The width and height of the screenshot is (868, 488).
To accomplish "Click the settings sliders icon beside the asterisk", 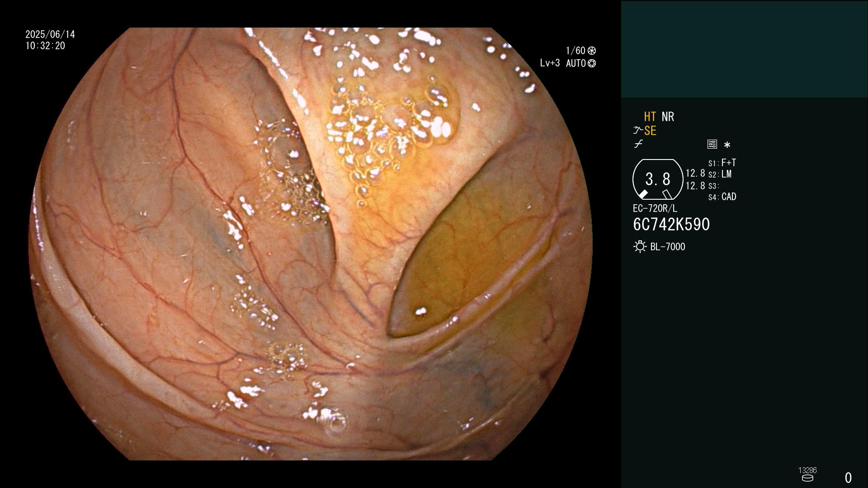I will pyautogui.click(x=712, y=144).
